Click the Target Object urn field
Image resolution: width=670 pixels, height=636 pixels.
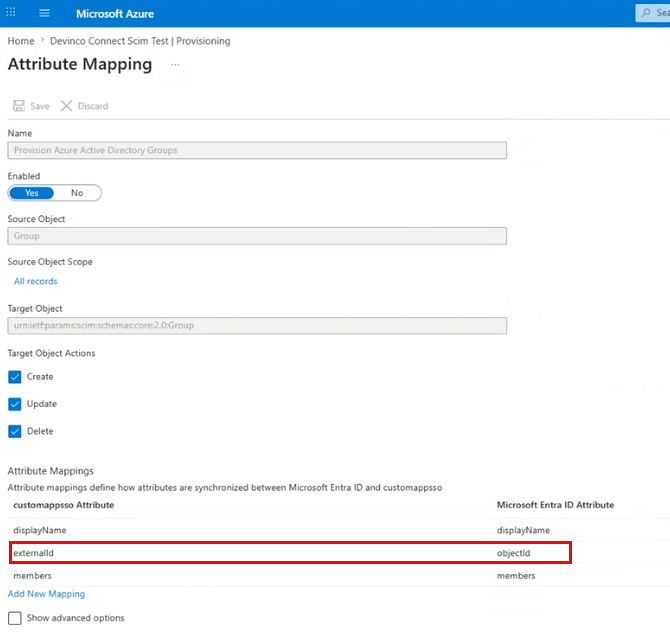pyautogui.click(x=257, y=326)
